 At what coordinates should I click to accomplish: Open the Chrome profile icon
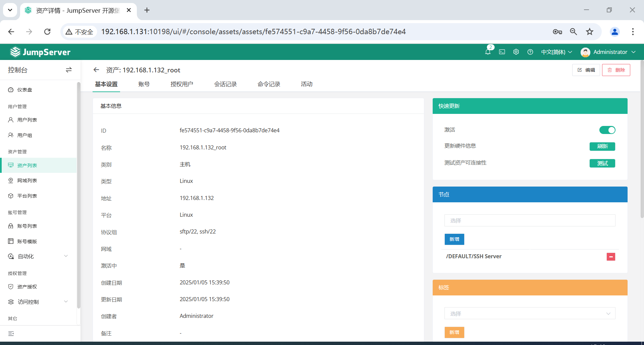615,31
